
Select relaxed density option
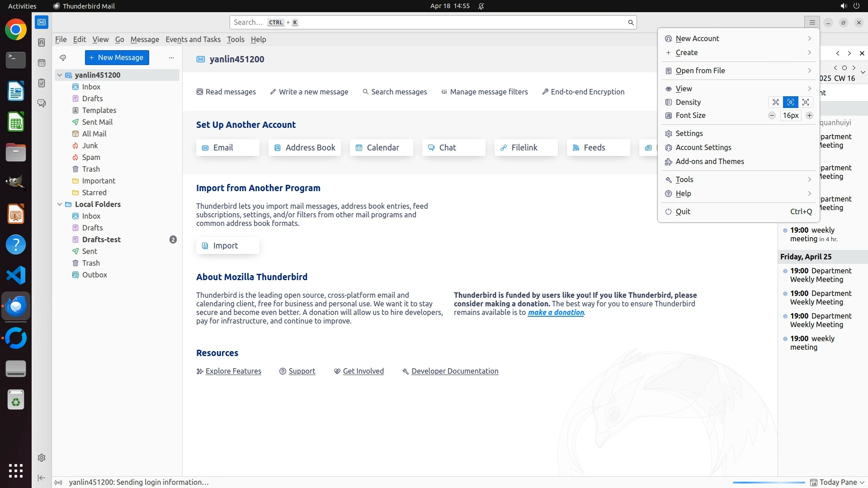806,102
